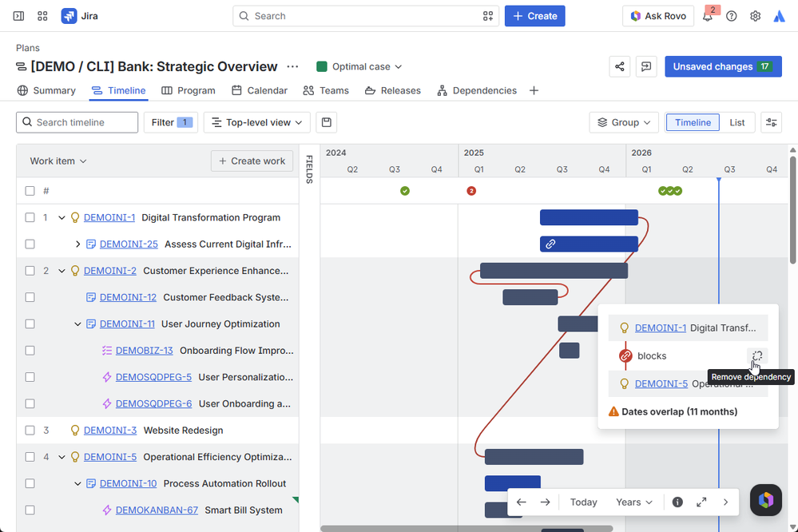Click the save view icon beside Top-level view

327,122
